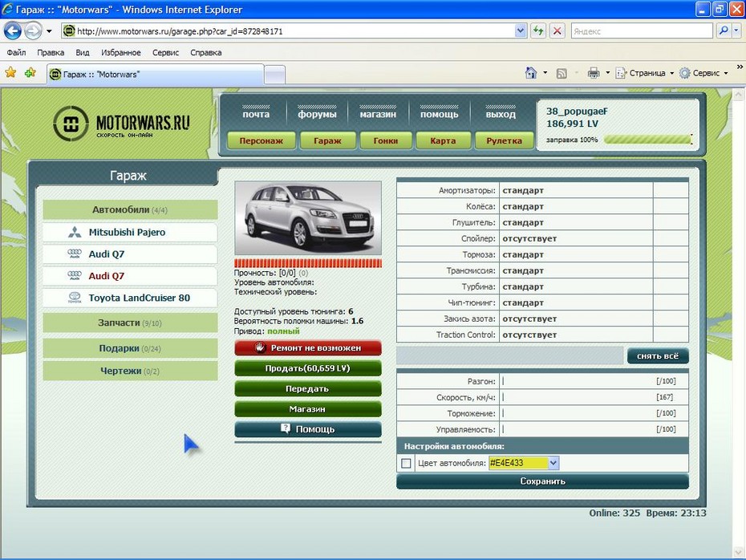746x560 pixels.
Task: Click the red durability bar under car
Action: [308, 263]
